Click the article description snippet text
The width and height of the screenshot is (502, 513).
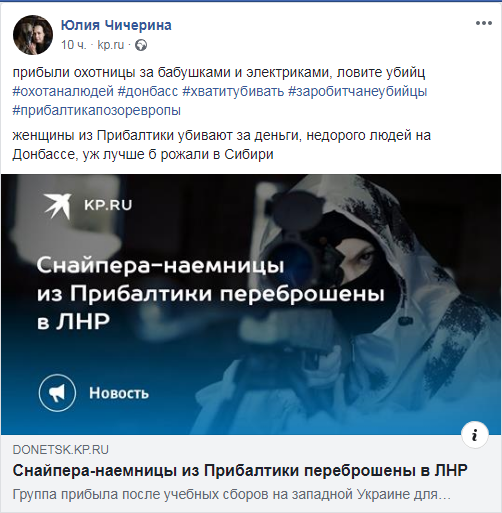pyautogui.click(x=232, y=494)
